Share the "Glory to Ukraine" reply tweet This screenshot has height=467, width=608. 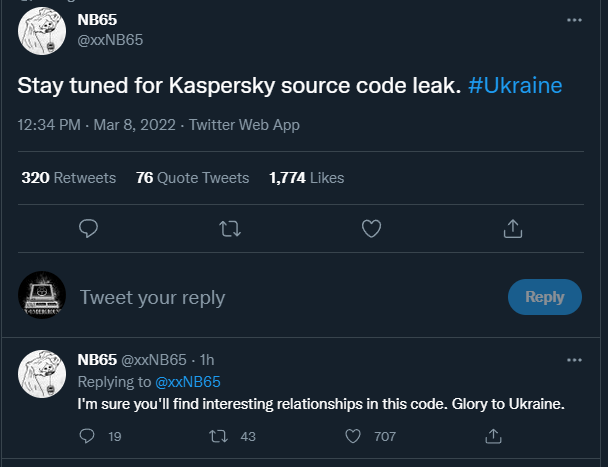tap(493, 436)
